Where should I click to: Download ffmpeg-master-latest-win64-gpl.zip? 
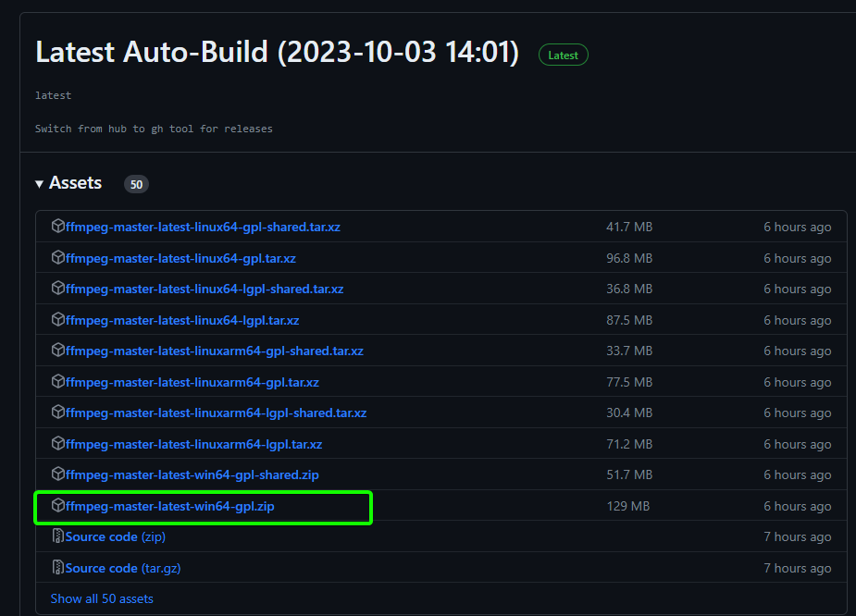170,506
